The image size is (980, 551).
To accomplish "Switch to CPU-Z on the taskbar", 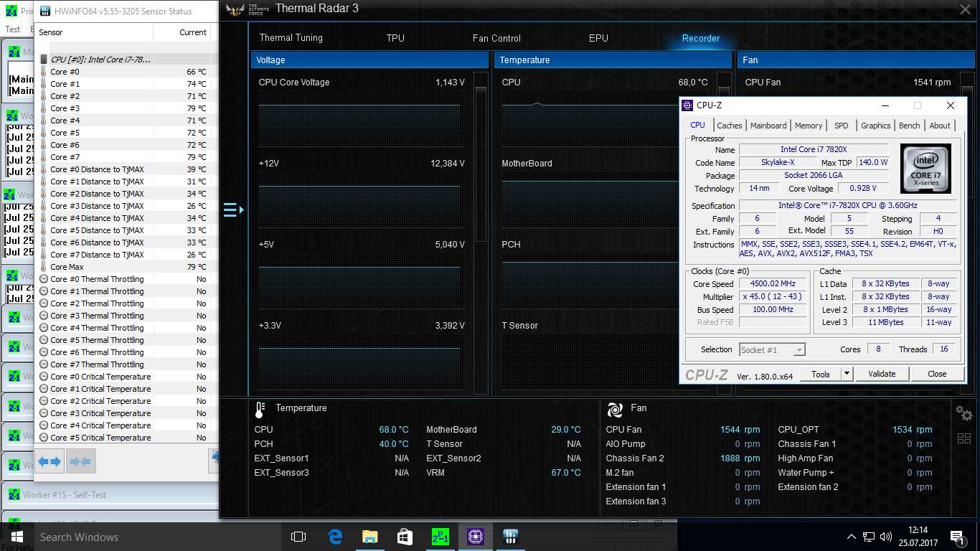I will click(475, 537).
